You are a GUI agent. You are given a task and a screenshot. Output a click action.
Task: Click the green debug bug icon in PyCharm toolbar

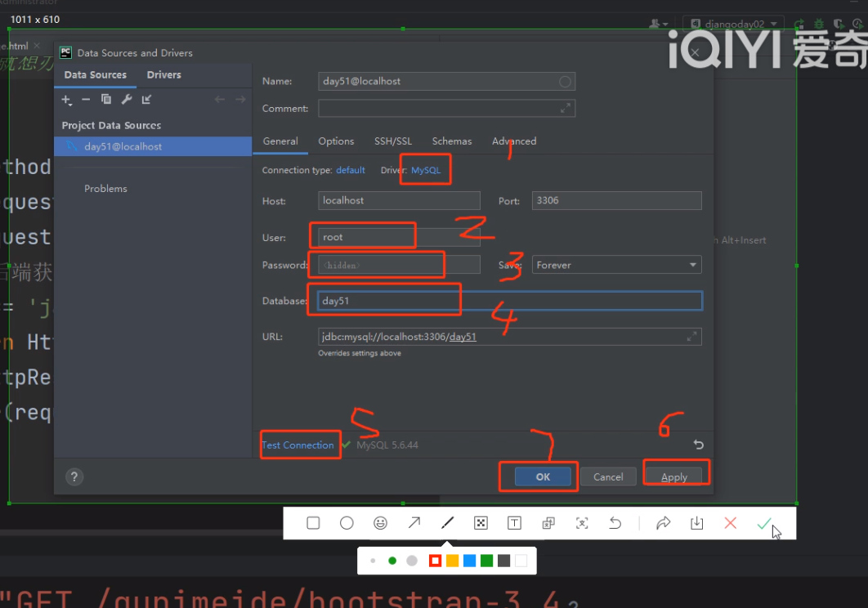click(819, 24)
